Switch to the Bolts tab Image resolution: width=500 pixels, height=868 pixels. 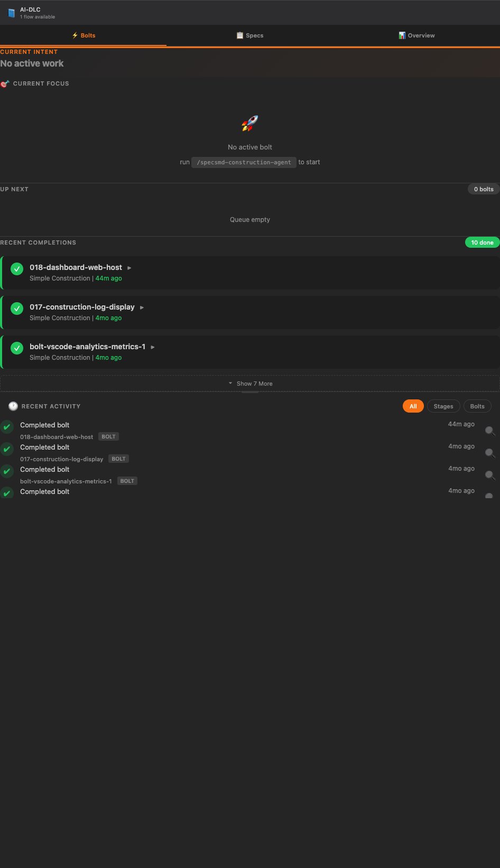[84, 35]
